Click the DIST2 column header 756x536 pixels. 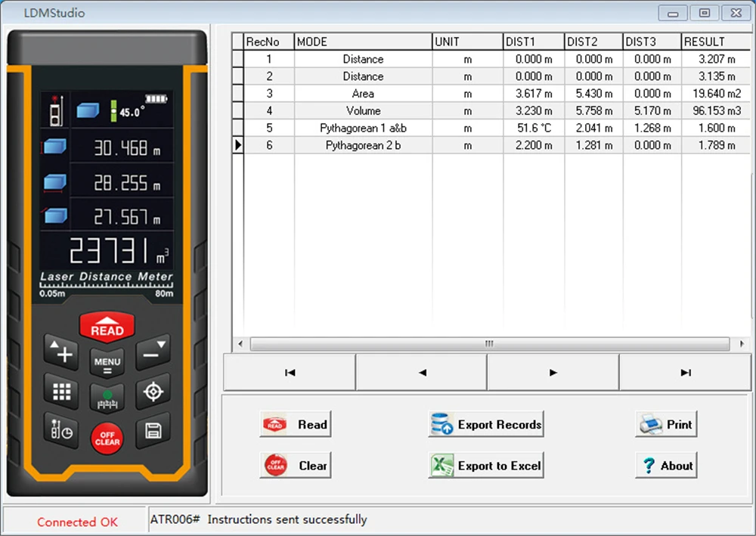click(593, 42)
